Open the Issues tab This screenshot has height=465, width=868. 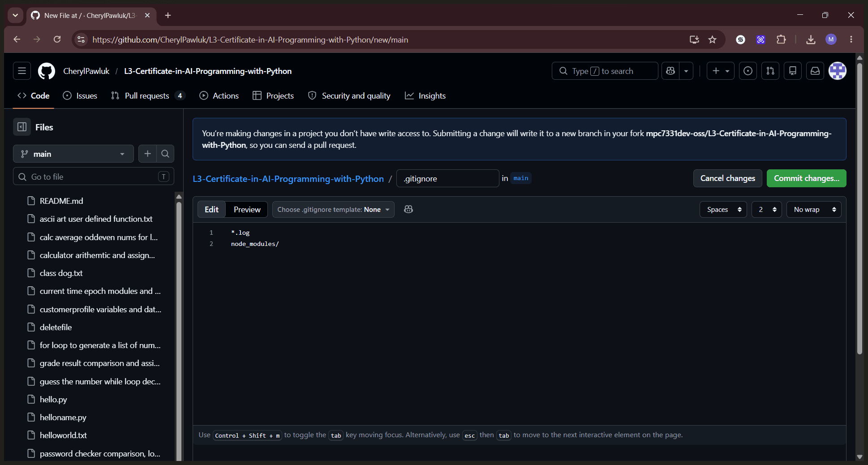(x=80, y=95)
